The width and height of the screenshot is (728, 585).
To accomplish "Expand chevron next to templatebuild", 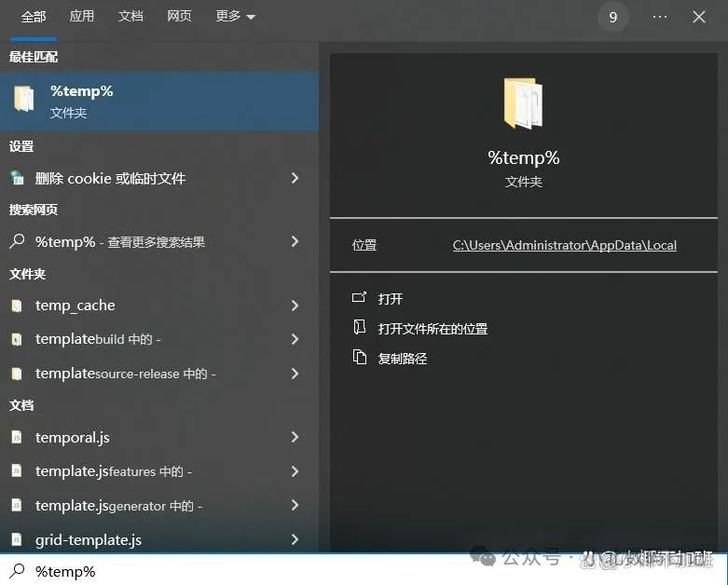I will coord(295,339).
